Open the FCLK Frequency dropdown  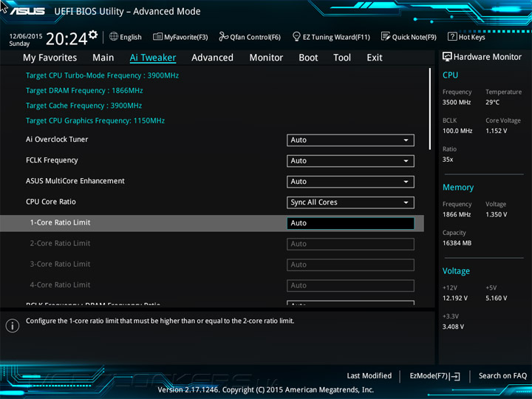pos(350,161)
